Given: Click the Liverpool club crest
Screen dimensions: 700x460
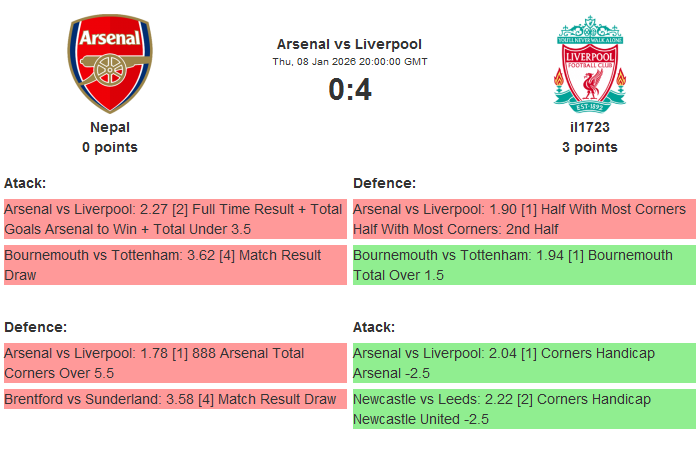Looking at the screenshot, I should [590, 63].
